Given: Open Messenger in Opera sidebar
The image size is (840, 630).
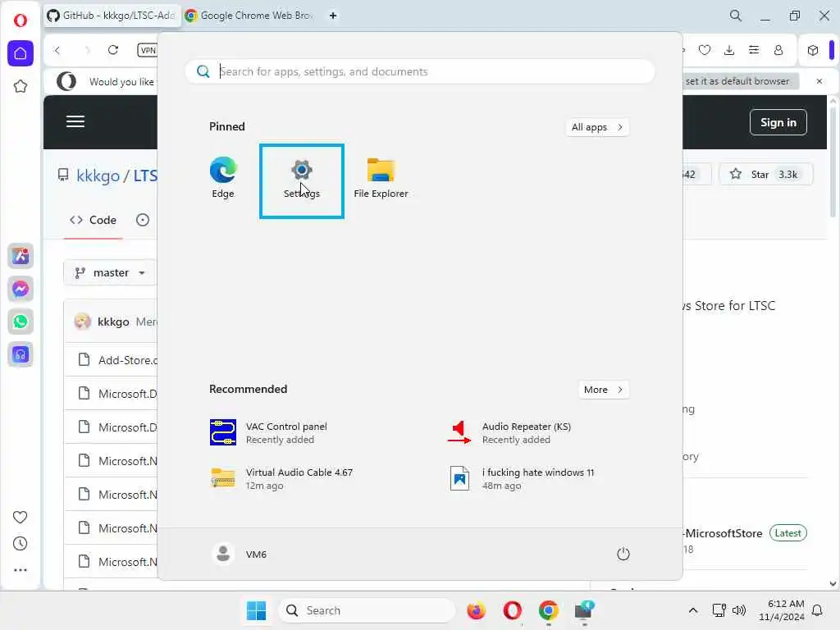Looking at the screenshot, I should [x=21, y=289].
